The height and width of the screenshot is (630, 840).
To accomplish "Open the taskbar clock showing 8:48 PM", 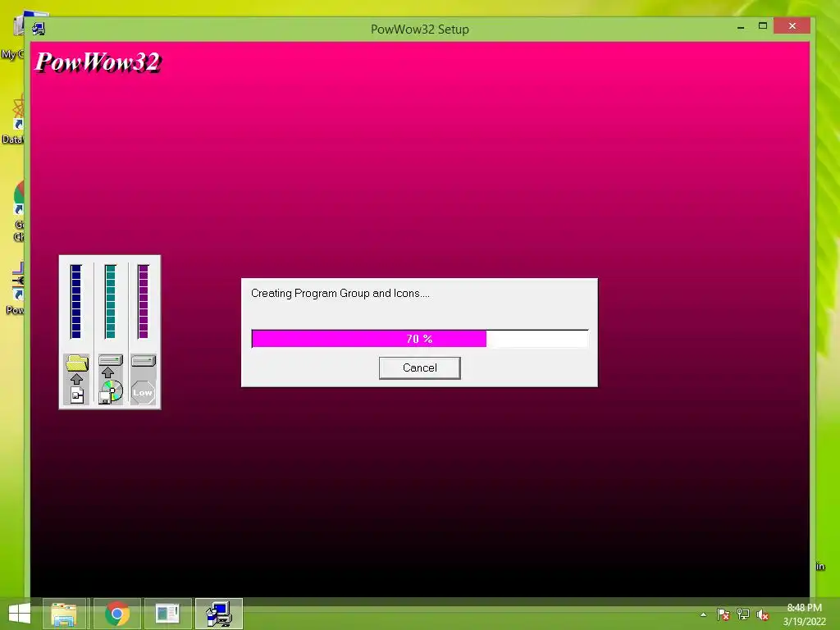I will pos(804,614).
